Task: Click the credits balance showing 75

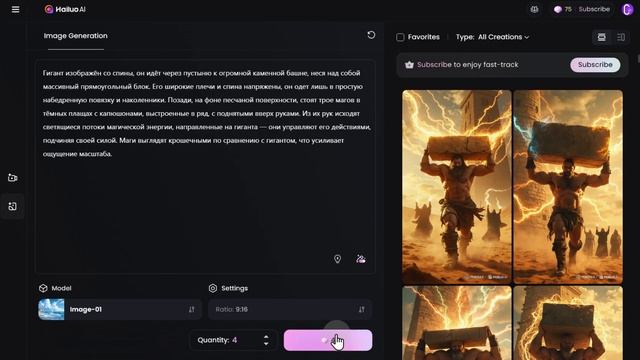Action: tap(562, 9)
